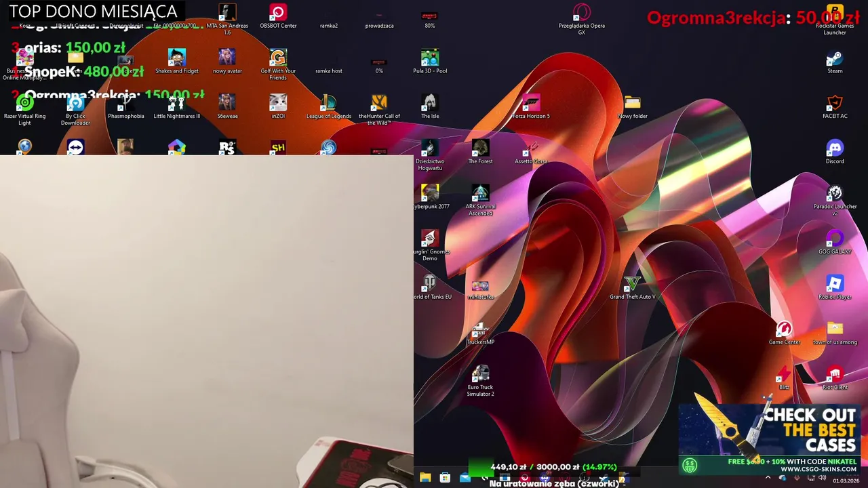
Task: Click the ramka host file label
Action: pos(329,70)
